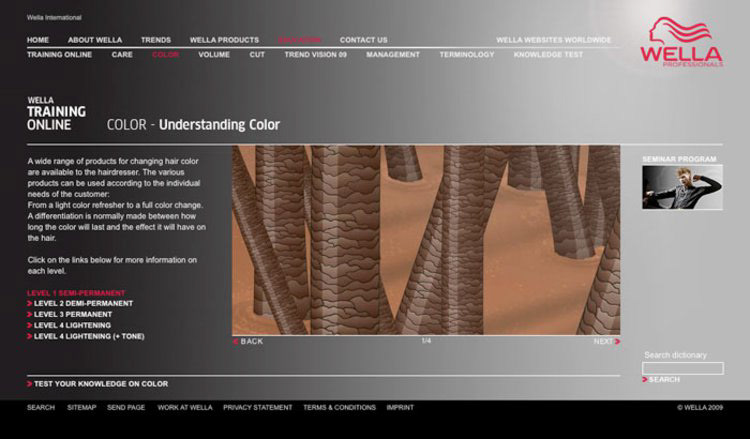Open TERMS & CONDITIONS footer link

[340, 407]
